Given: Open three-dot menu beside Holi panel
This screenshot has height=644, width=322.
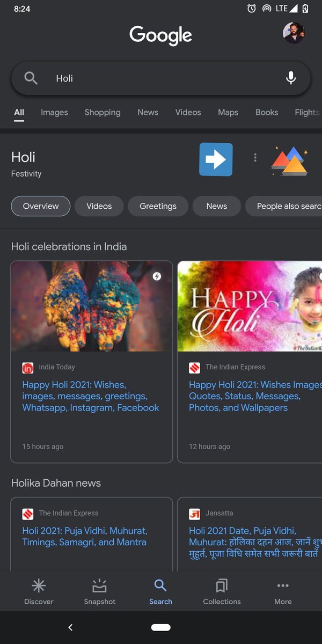Looking at the screenshot, I should [255, 157].
